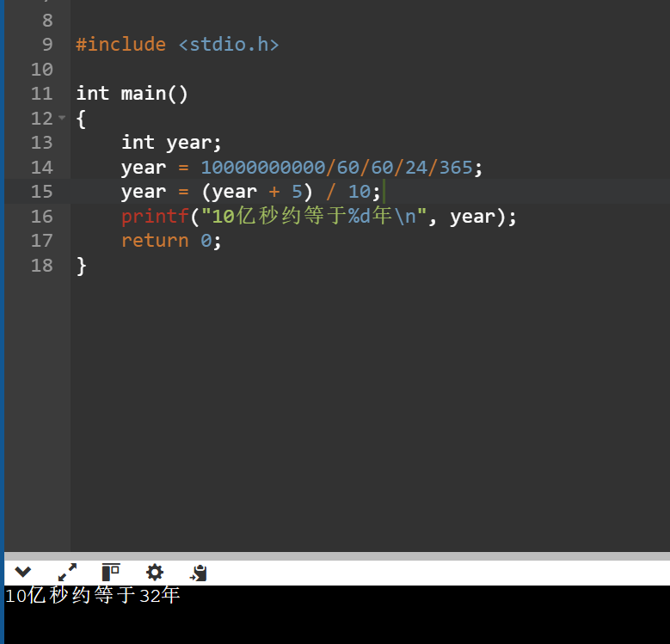Click on the 'printf' function call
Screen dimensions: 670x644
(155, 217)
